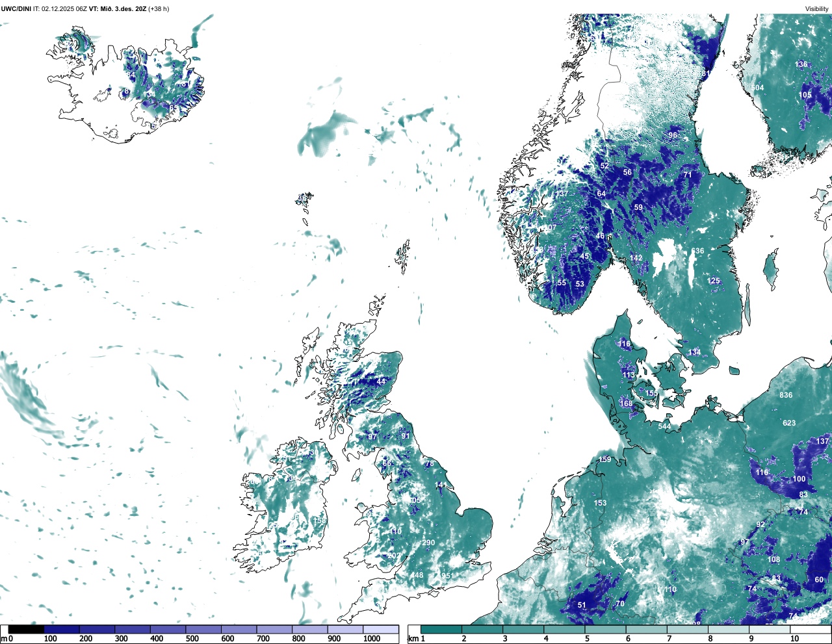
Task: Click the "96" visibility value in Sweden
Action: (x=673, y=136)
